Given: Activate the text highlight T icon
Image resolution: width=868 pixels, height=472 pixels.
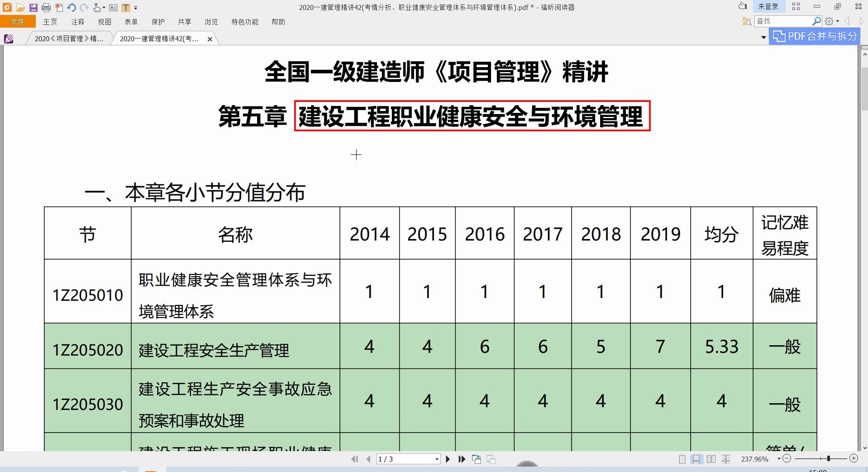Looking at the screenshot, I should tap(126, 7).
